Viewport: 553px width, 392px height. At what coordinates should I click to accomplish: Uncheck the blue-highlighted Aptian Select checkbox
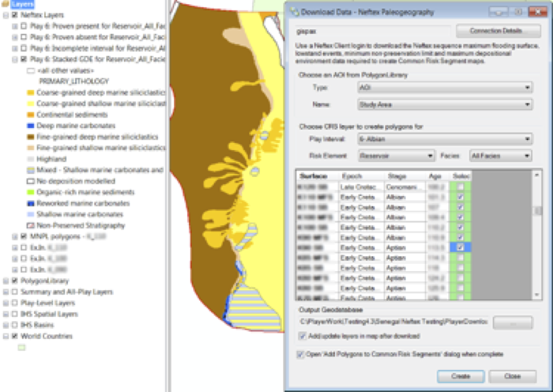click(460, 248)
